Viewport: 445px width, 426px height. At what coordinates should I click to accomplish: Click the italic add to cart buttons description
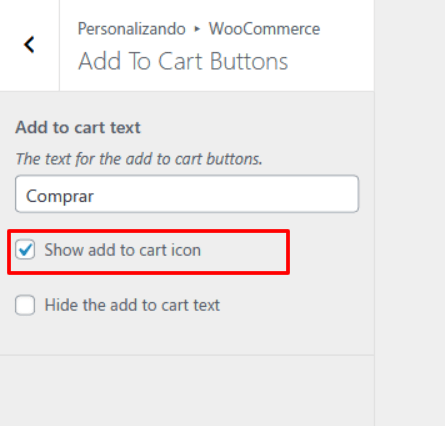139,159
